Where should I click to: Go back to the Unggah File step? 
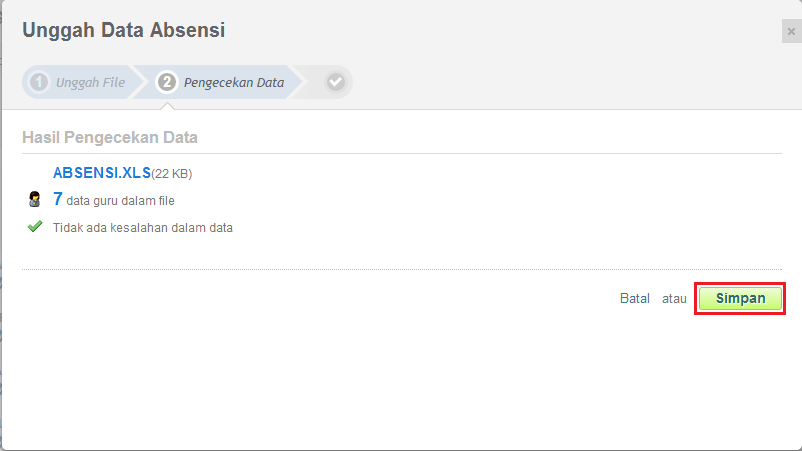click(x=90, y=82)
